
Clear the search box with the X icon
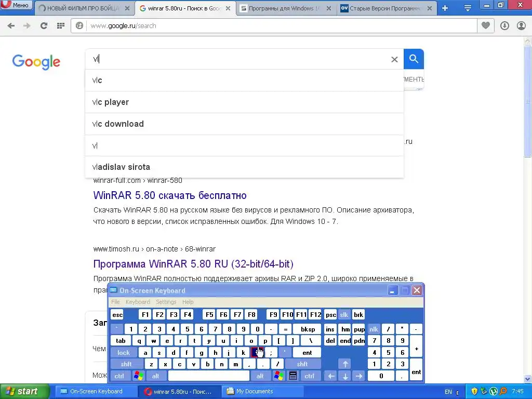(x=394, y=59)
